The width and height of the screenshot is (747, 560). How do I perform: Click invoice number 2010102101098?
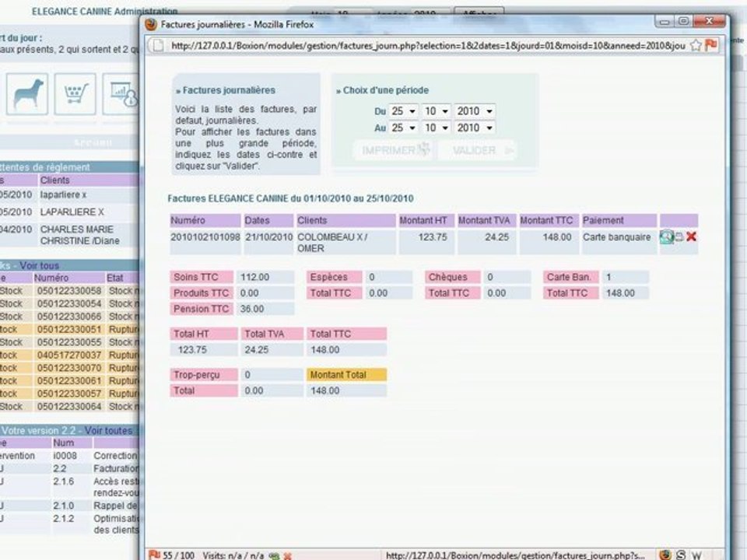pos(205,237)
